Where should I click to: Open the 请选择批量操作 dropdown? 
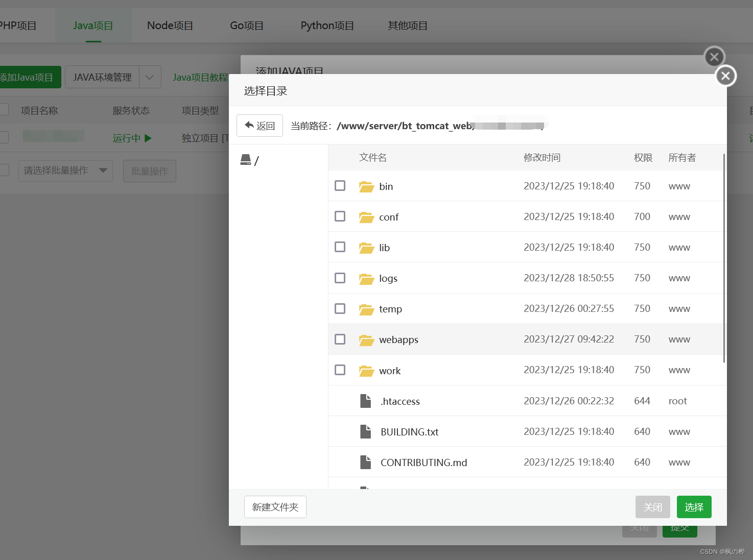65,171
